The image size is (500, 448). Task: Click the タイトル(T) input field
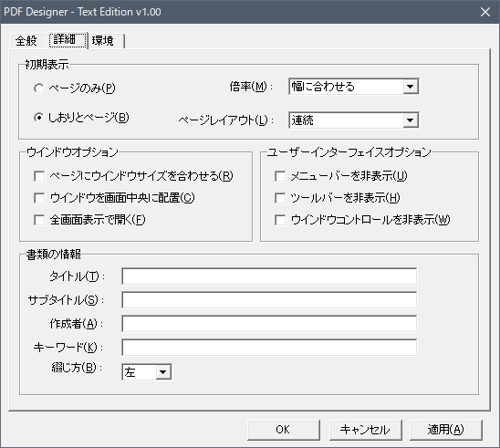[269, 276]
